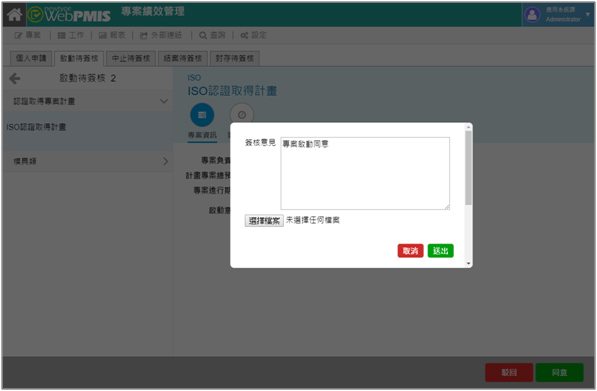The height and width of the screenshot is (391, 597).
Task: Open the 報表 menu
Action: tap(112, 35)
